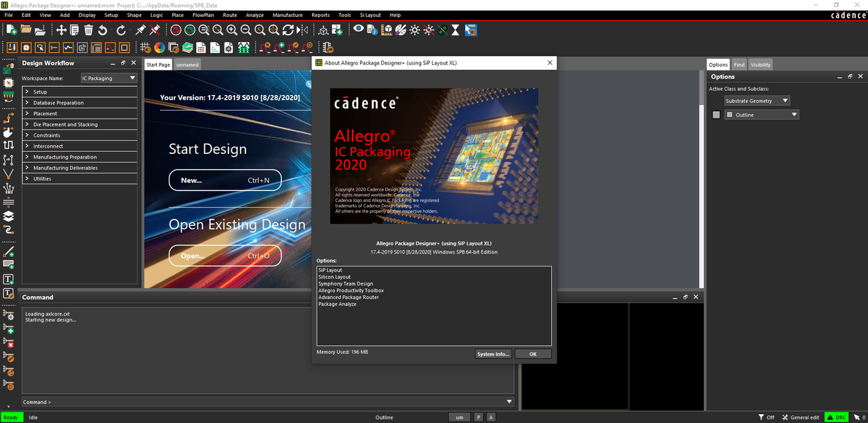Toggle the A button in status bar
The width and height of the screenshot is (868, 423).
click(491, 418)
